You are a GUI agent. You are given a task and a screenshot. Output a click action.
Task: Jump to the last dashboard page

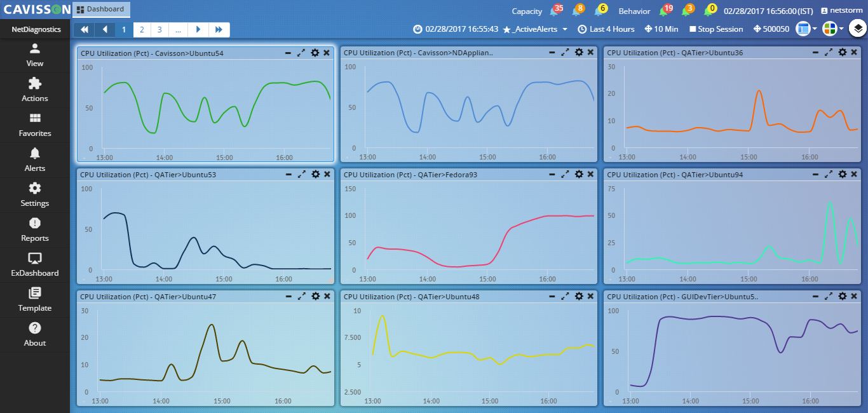219,29
